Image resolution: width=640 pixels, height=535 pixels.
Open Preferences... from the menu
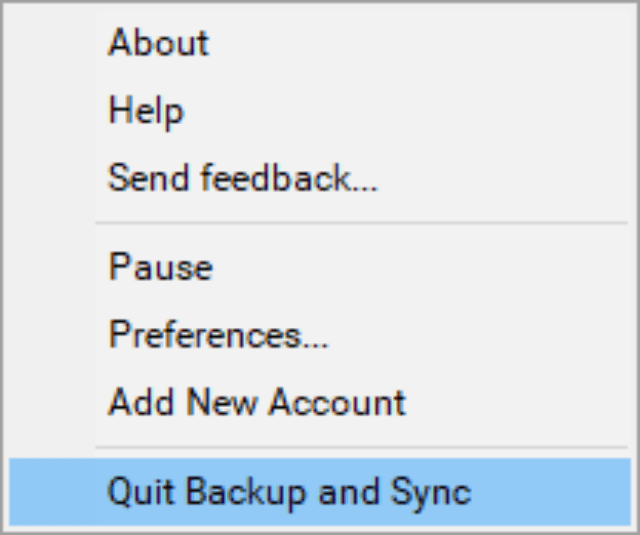pos(219,335)
